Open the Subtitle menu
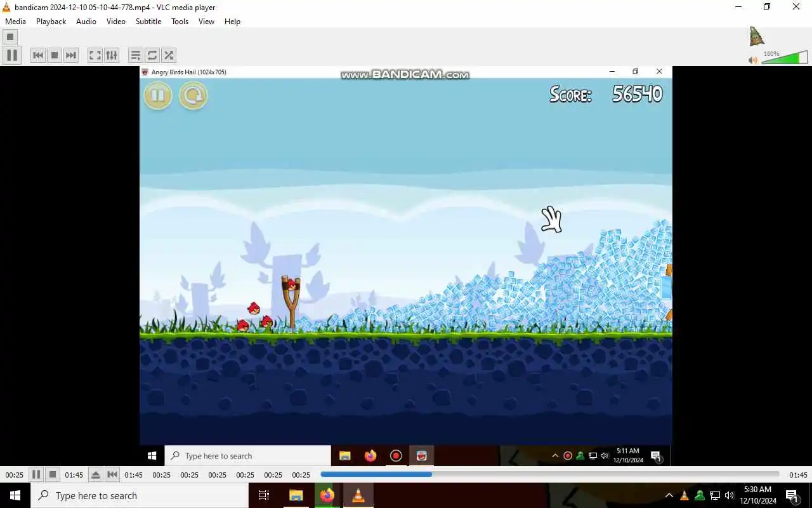This screenshot has height=508, width=812. [x=148, y=21]
